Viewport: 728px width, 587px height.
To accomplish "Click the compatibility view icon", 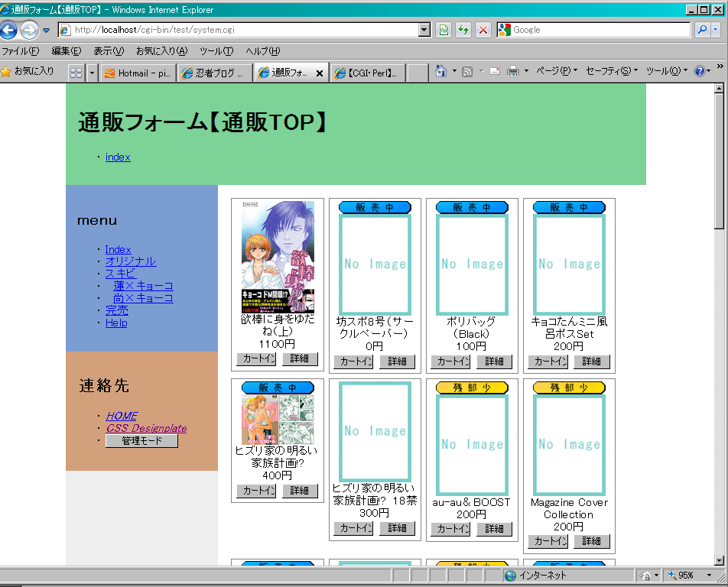I will pos(444,30).
